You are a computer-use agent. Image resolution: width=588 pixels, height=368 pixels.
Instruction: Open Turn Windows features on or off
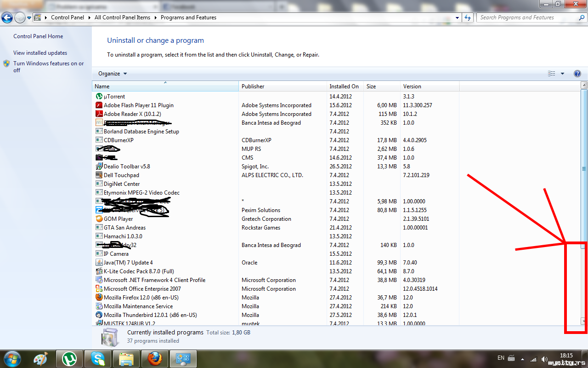[x=49, y=67]
